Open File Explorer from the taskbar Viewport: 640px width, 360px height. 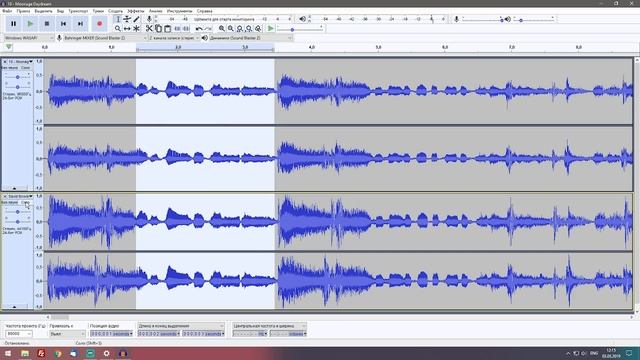[x=25, y=353]
